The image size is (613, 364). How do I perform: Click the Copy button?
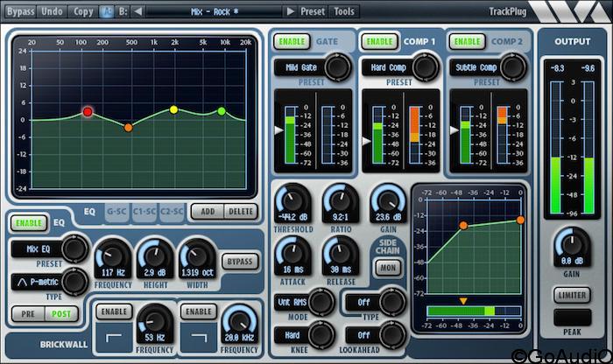(83, 11)
